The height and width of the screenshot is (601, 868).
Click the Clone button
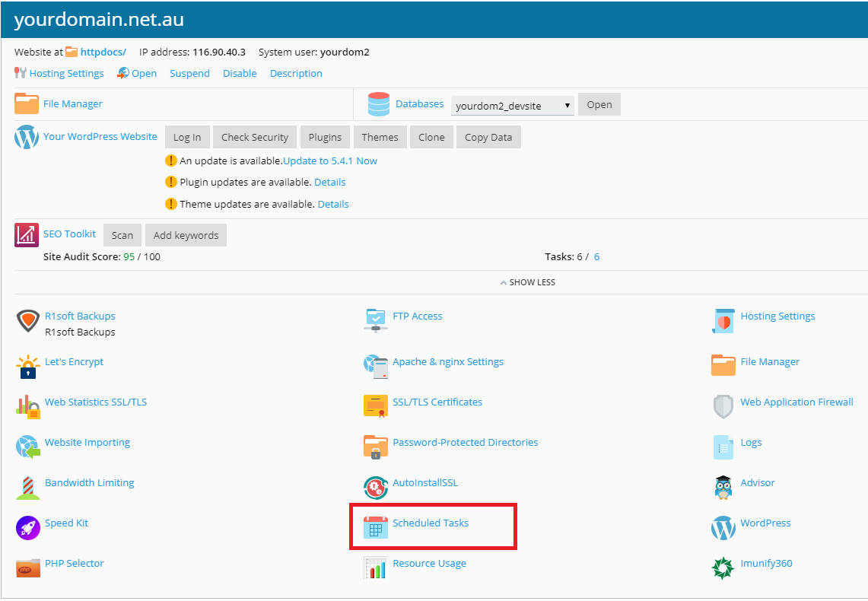coord(431,137)
